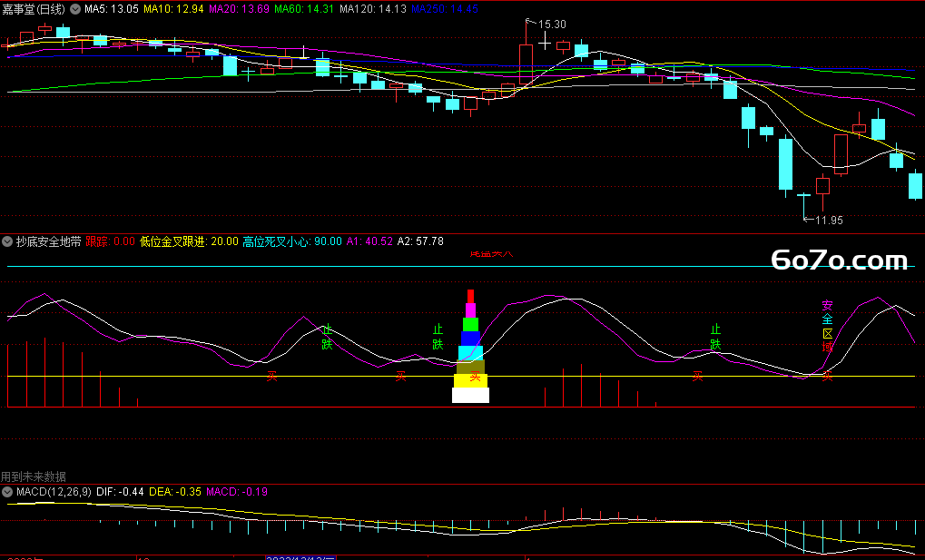The image size is (925, 560).
Task: Click the yellow MA10: 12.94 label
Action: tap(173, 9)
